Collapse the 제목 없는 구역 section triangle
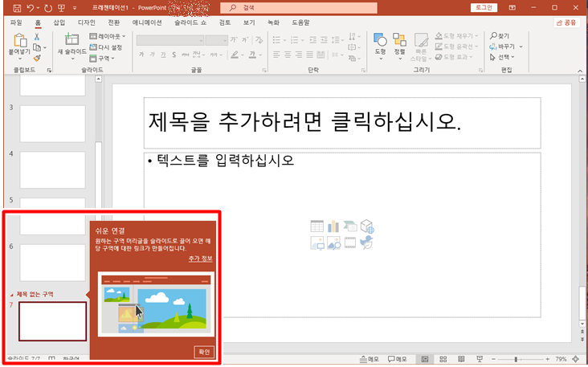 [x=11, y=295]
